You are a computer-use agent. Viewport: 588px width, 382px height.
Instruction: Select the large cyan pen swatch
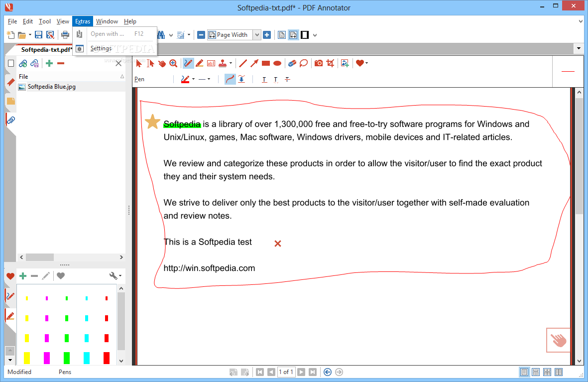[x=87, y=358]
